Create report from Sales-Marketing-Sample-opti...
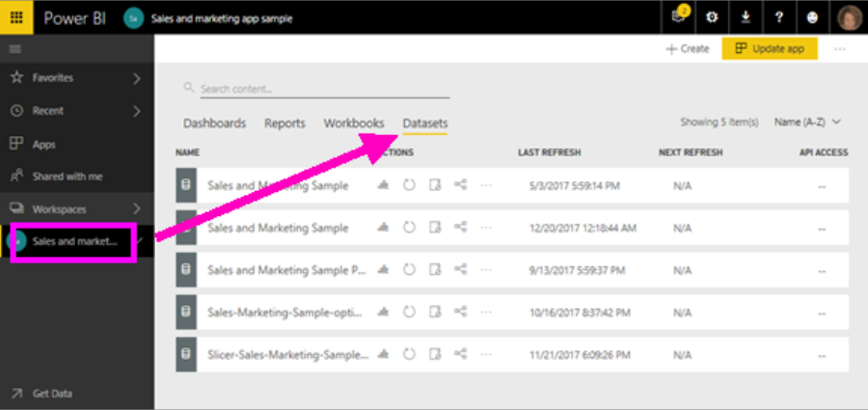 tap(383, 313)
